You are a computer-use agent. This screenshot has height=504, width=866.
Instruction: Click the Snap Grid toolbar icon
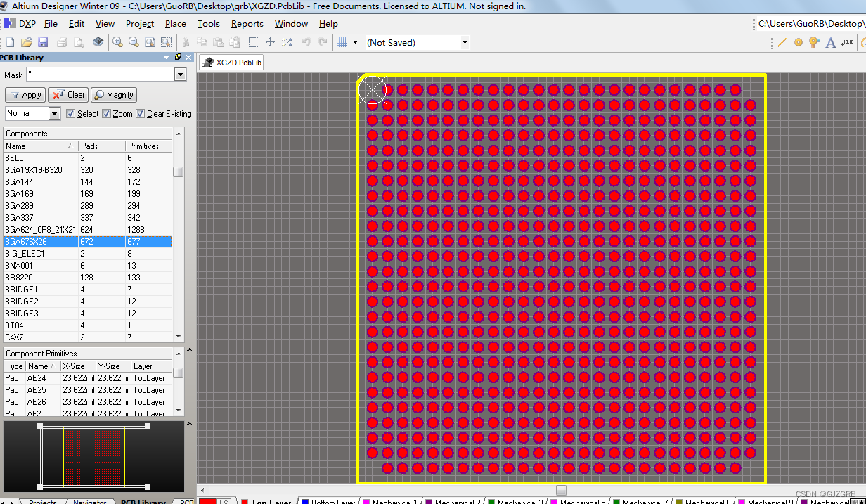(342, 43)
